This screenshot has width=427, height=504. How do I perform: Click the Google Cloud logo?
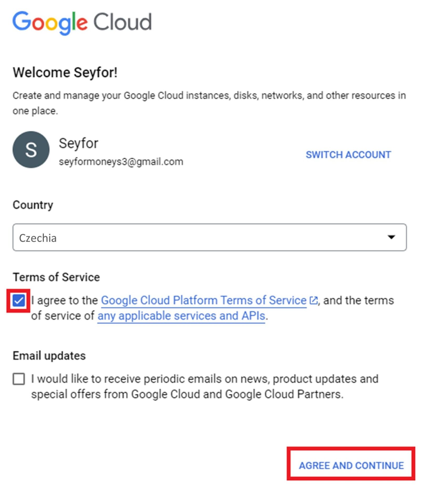[x=82, y=23]
